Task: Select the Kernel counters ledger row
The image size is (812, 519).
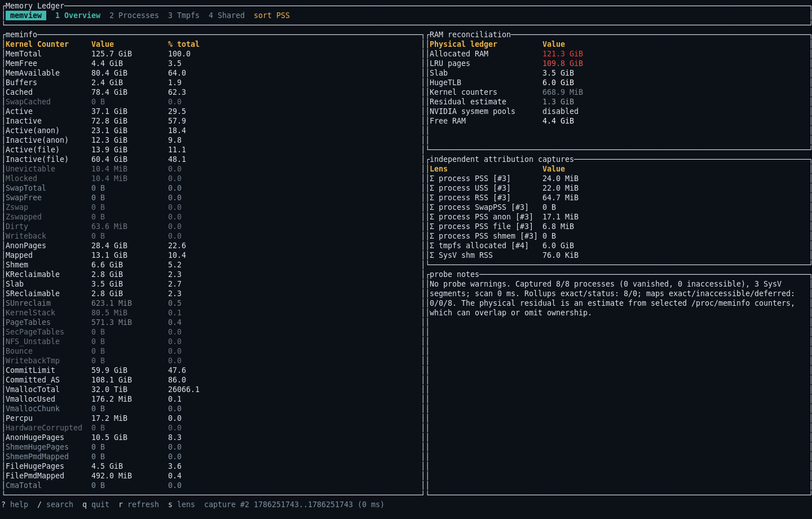Action: [x=619, y=92]
